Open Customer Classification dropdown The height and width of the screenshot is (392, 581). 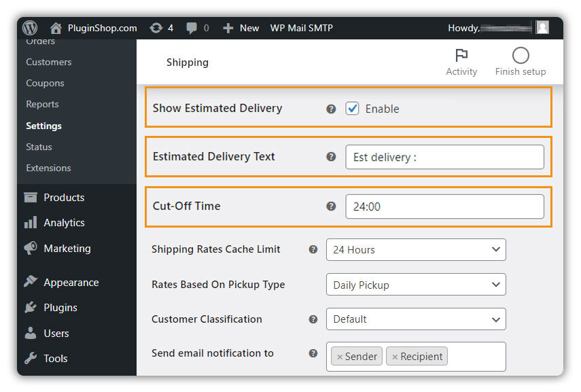point(416,319)
